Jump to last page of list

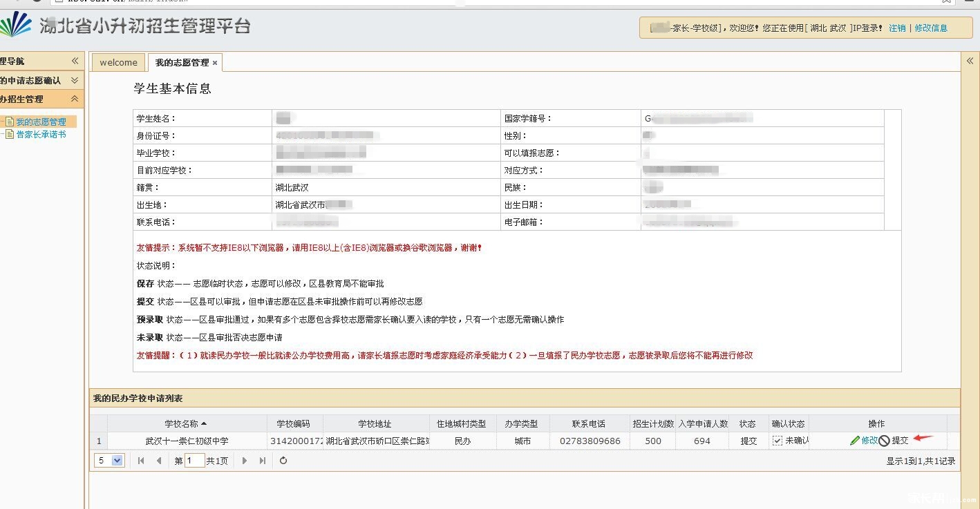tap(262, 461)
